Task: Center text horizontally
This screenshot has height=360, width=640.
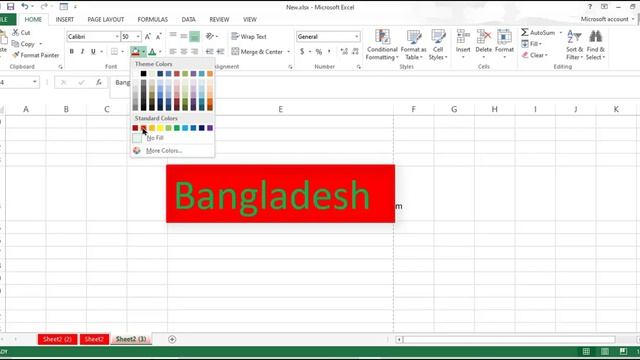Action: pyautogui.click(x=184, y=51)
